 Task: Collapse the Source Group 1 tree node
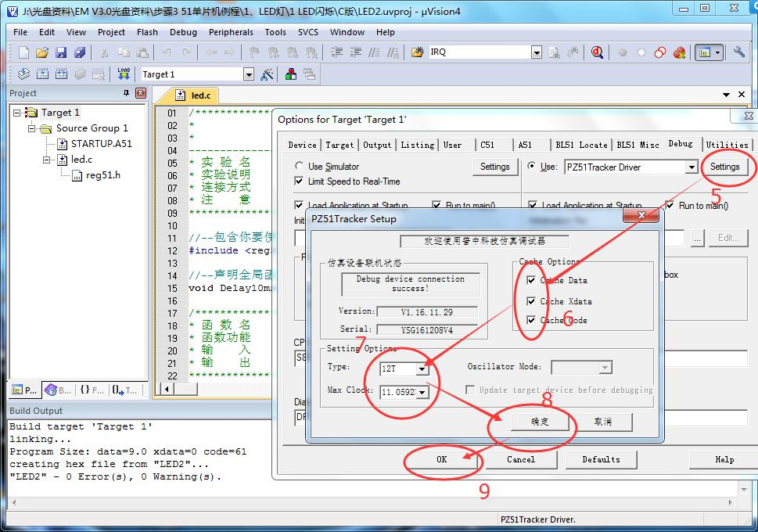[x=32, y=128]
